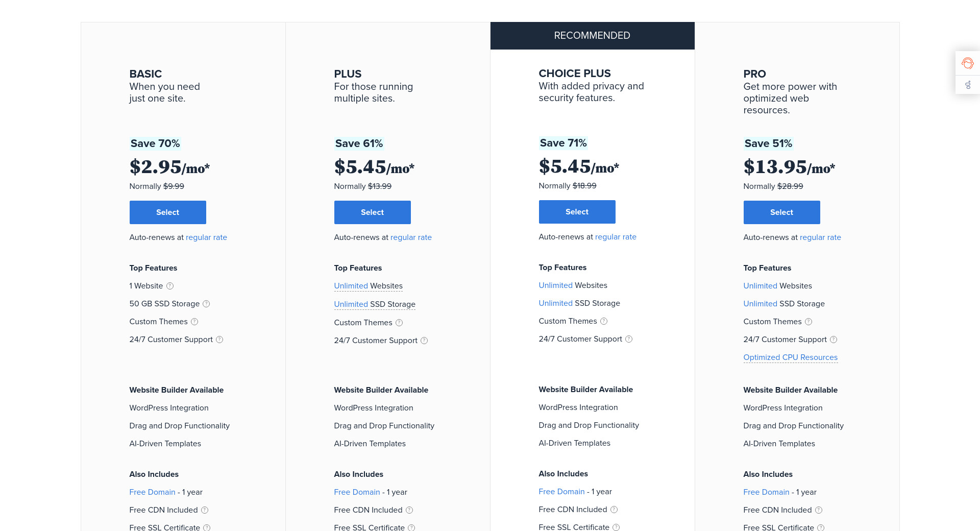Click help icon beside Basic Free SSL Certificate
Image resolution: width=980 pixels, height=531 pixels.
click(207, 527)
